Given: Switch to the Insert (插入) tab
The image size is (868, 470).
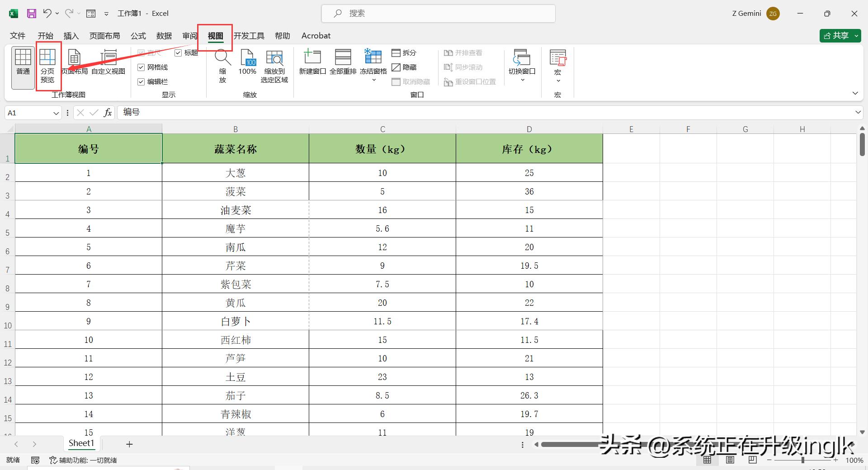Looking at the screenshot, I should tap(71, 36).
